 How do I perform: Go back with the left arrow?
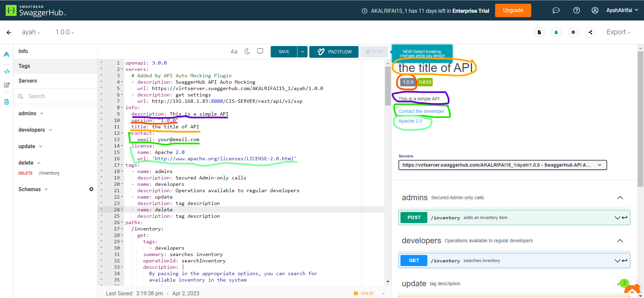(9, 32)
